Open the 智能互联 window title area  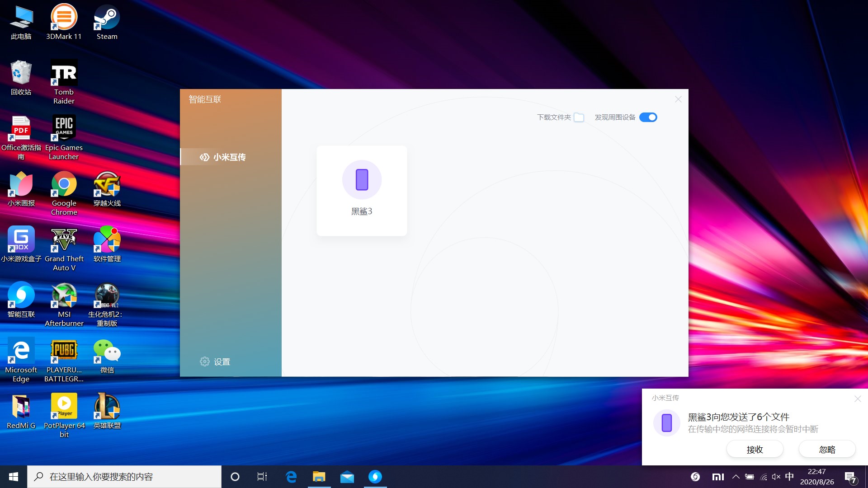tap(204, 99)
